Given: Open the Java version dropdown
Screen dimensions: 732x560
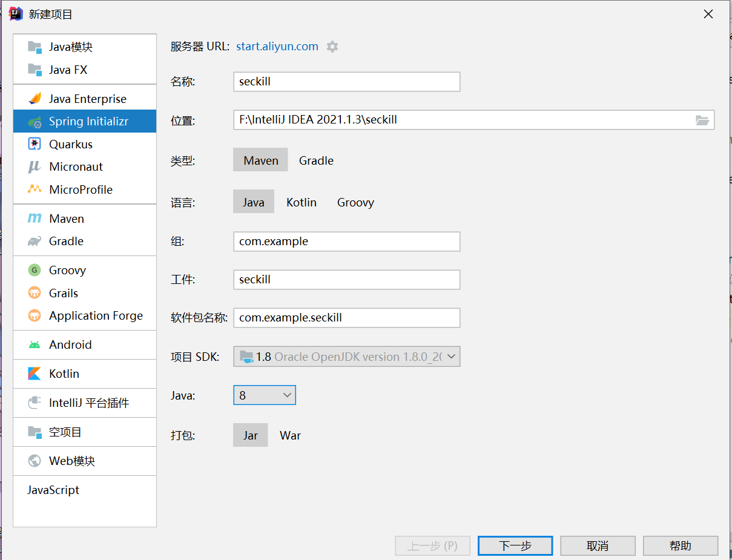Looking at the screenshot, I should pos(265,395).
